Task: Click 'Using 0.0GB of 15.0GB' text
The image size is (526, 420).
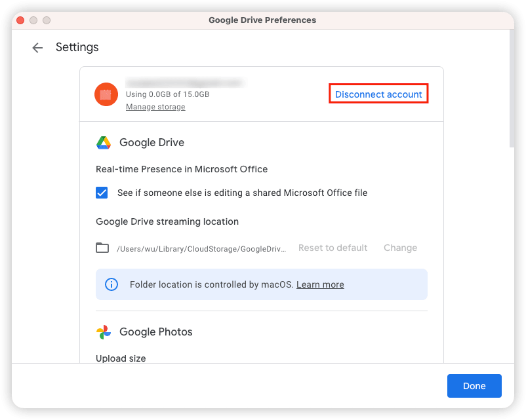Action: tap(167, 94)
